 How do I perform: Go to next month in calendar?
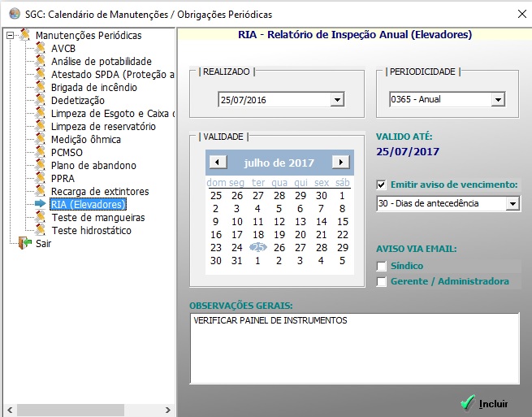click(x=340, y=162)
